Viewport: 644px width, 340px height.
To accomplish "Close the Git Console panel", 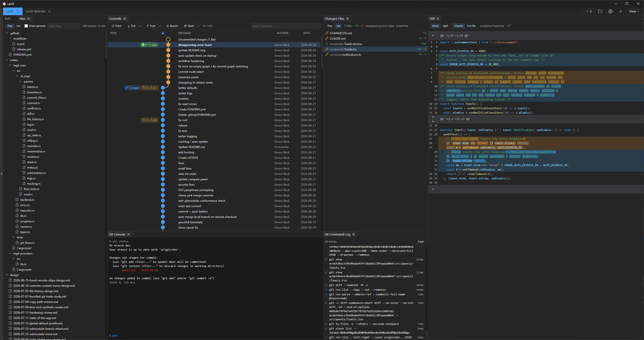I will [128, 234].
